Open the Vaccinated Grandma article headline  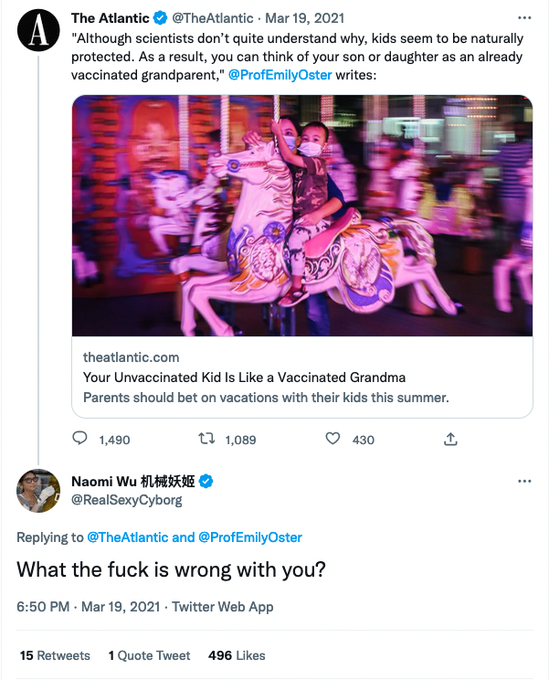[244, 377]
